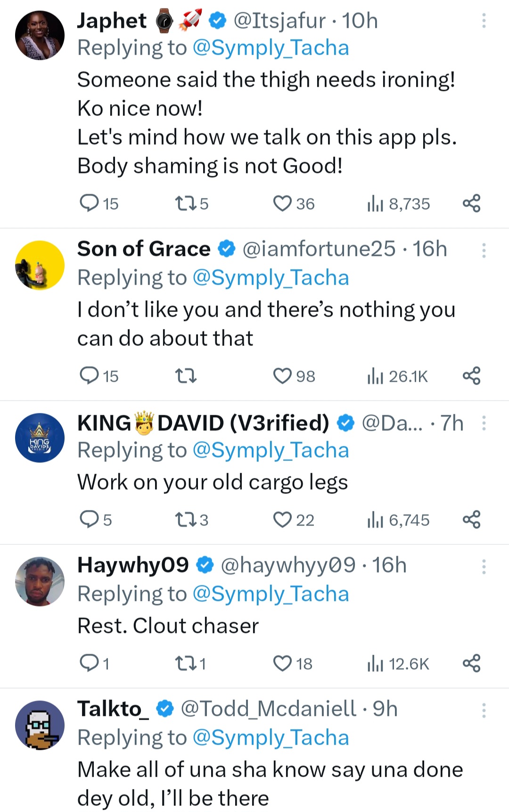Screen dimensions: 509x812
Task: Open more options on Japhet's tweet
Action: (x=484, y=21)
